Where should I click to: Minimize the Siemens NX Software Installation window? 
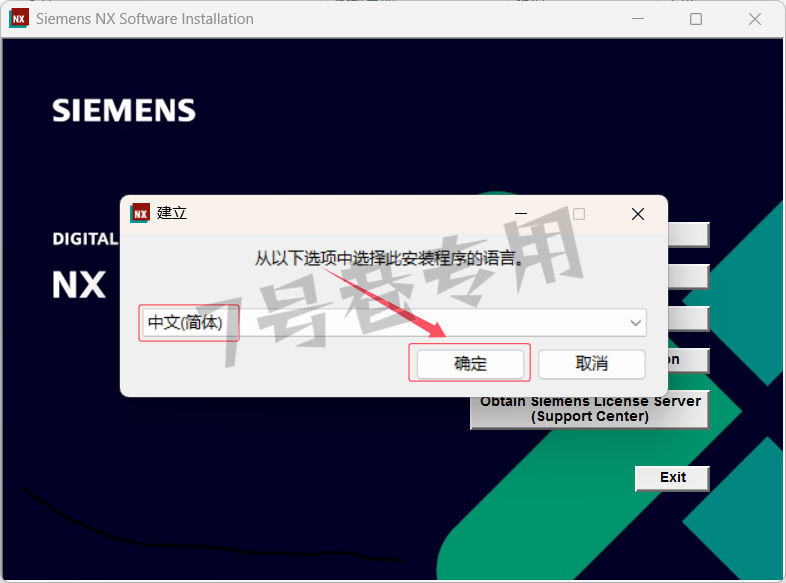click(x=638, y=19)
